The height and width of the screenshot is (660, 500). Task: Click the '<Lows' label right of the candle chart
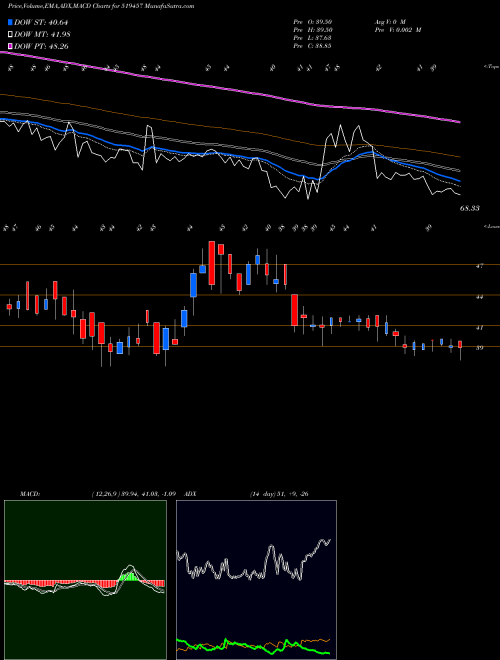[x=491, y=226]
